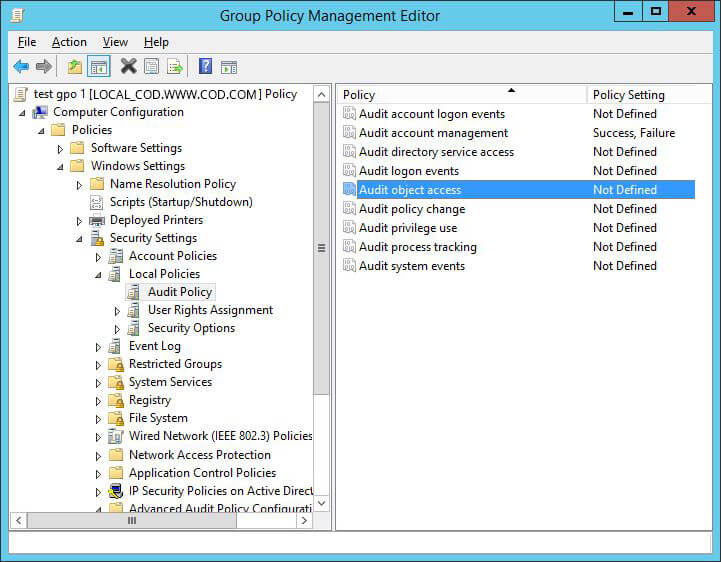Click tree scrollbar down arrow
Viewport: 721px width, 562px height.
pyautogui.click(x=321, y=503)
